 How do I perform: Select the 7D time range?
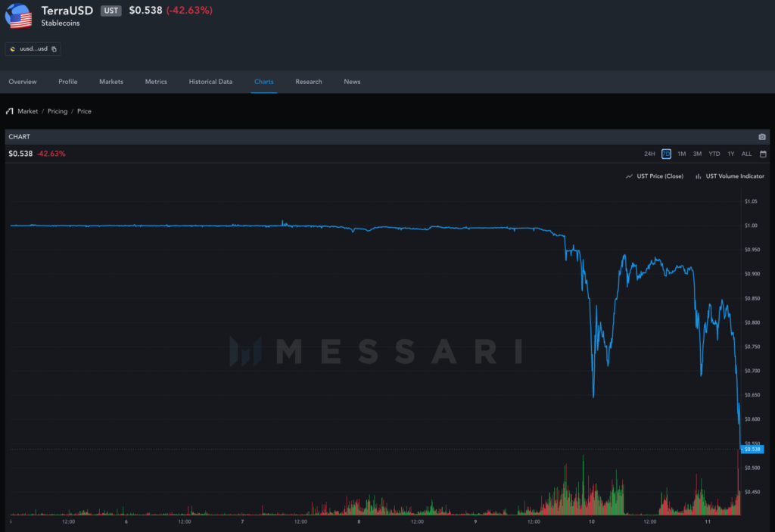(x=666, y=154)
